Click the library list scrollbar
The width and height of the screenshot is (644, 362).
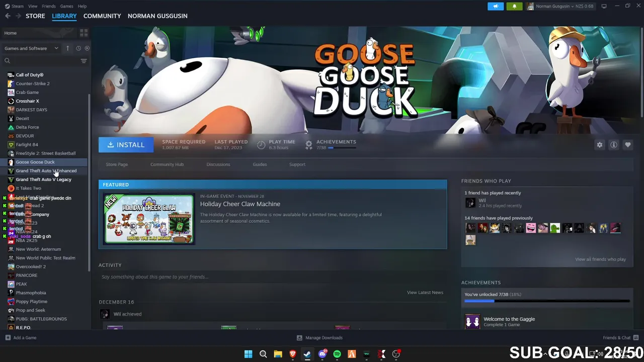point(90,184)
